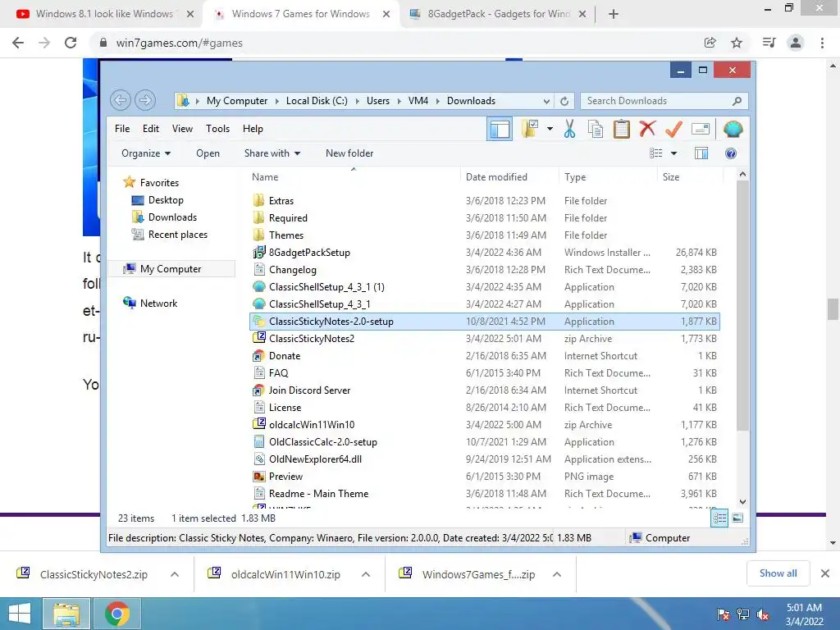Switch to large icons view in status bar
The height and width of the screenshot is (630, 840).
tap(737, 518)
